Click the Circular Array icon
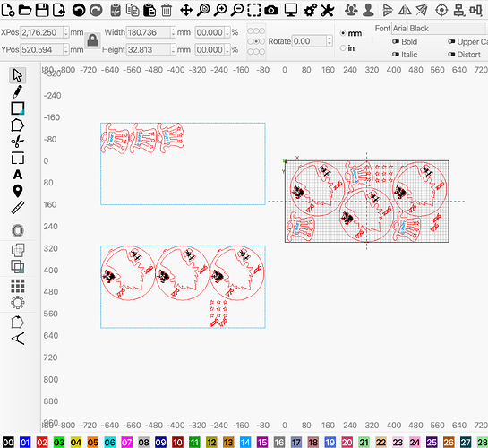The image size is (488, 448). click(x=18, y=302)
